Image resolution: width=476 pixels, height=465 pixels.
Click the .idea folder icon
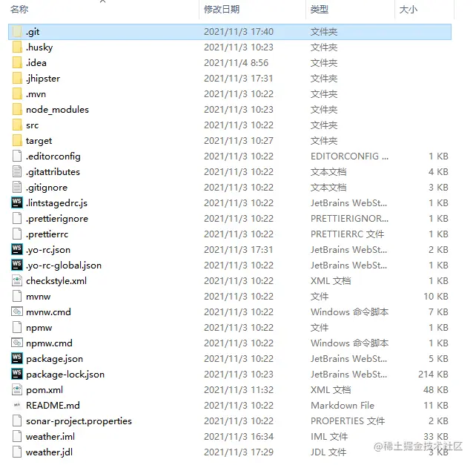[x=17, y=62]
